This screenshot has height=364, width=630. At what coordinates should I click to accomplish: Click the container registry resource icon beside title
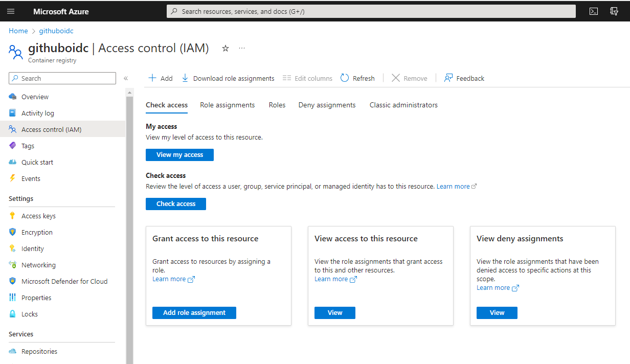click(16, 52)
